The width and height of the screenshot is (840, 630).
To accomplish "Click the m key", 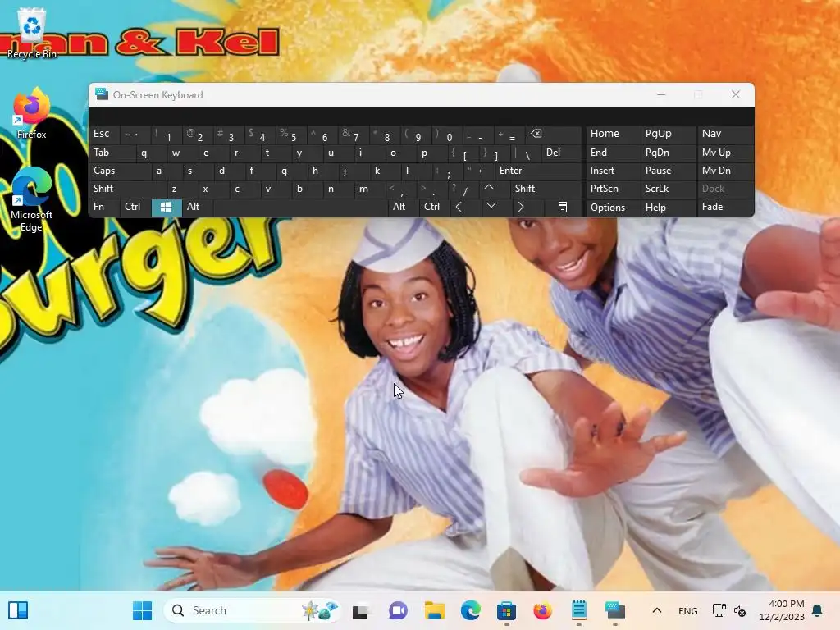I will click(370, 189).
